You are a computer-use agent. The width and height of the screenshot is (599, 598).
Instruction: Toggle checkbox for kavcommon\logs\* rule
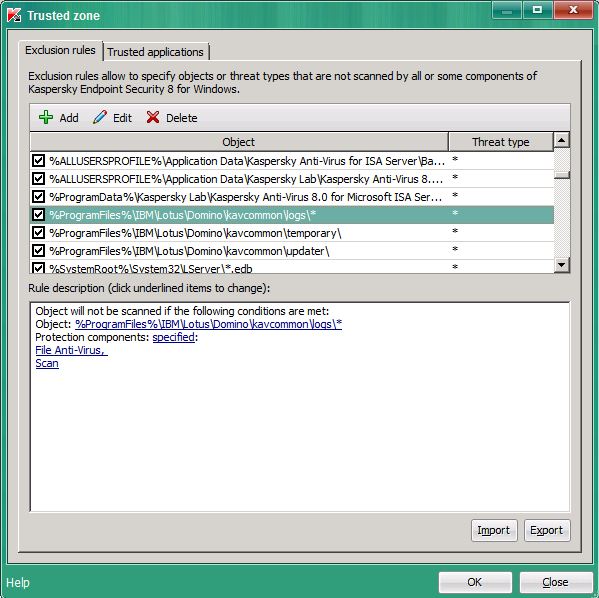tap(38, 214)
